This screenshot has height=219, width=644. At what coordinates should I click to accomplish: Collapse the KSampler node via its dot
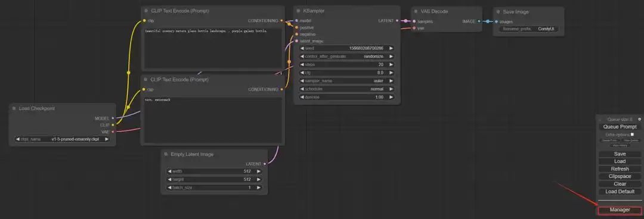click(x=298, y=11)
